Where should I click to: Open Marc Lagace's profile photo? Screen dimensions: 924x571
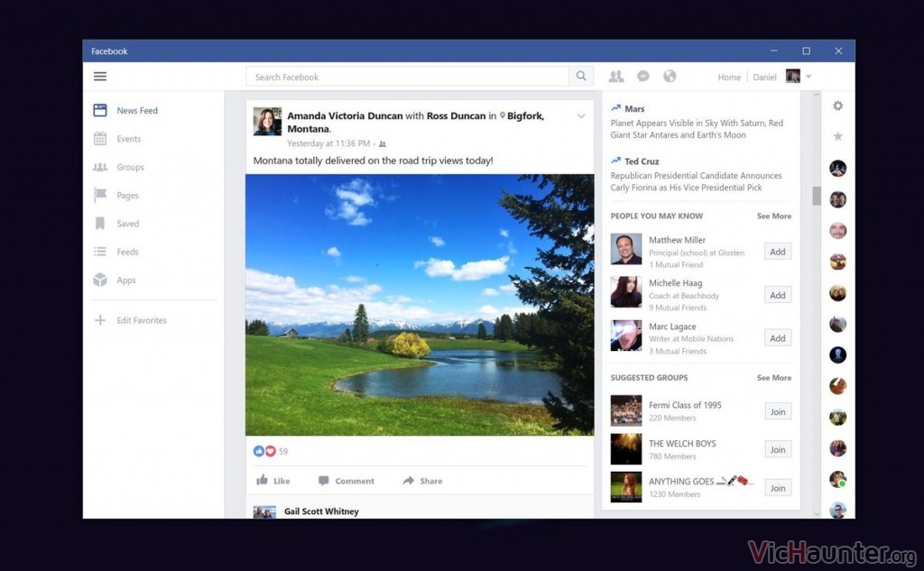626,336
